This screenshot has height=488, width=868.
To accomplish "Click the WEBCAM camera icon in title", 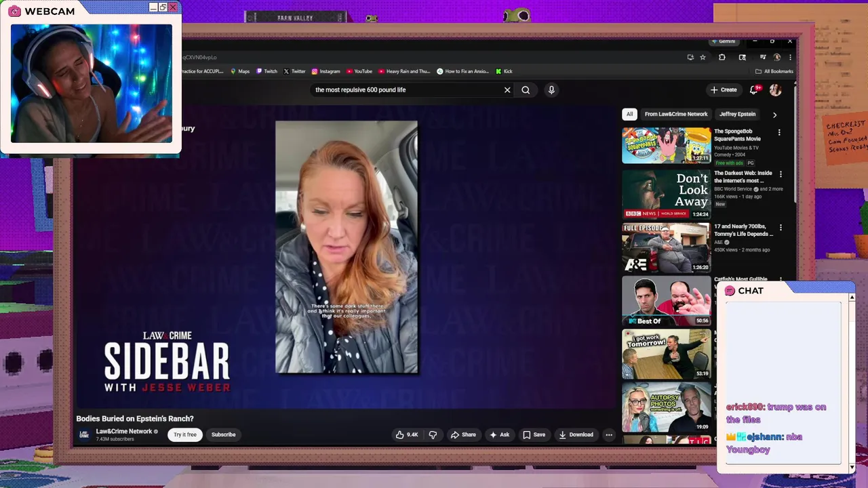I will 14,12.
